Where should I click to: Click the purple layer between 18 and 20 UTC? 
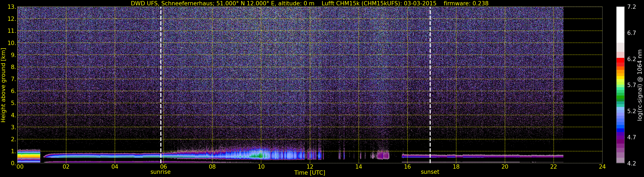coord(480,156)
